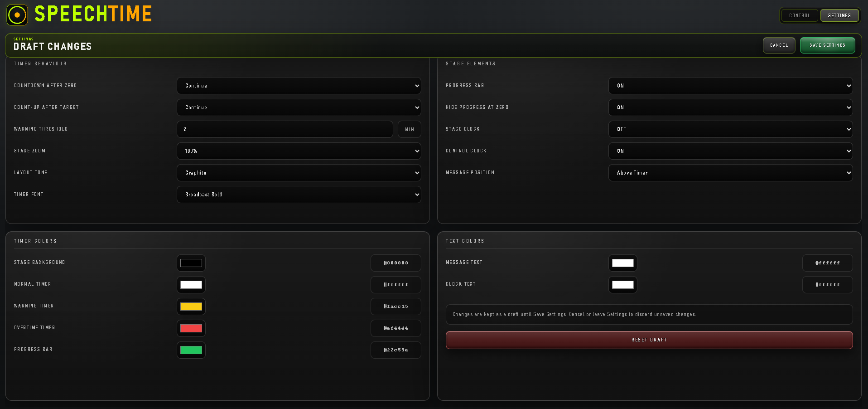Edit the Clock Text hex field

828,285
